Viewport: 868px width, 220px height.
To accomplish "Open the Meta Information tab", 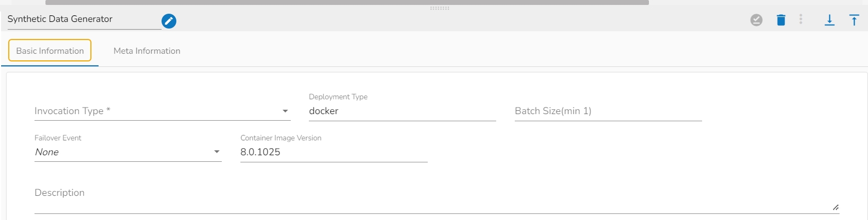I will (x=147, y=50).
